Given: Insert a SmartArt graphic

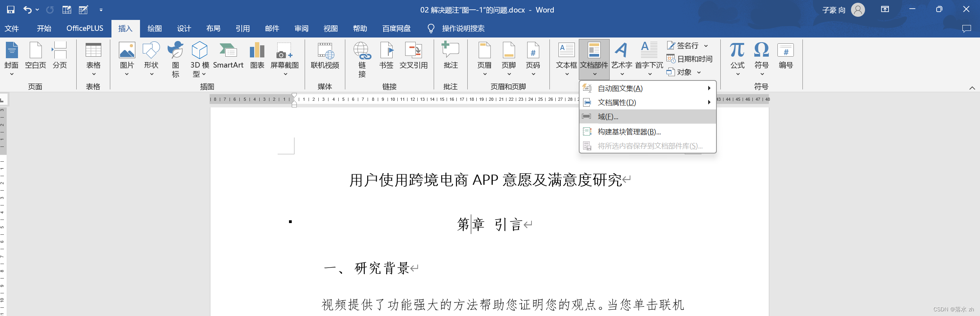Looking at the screenshot, I should [228, 55].
